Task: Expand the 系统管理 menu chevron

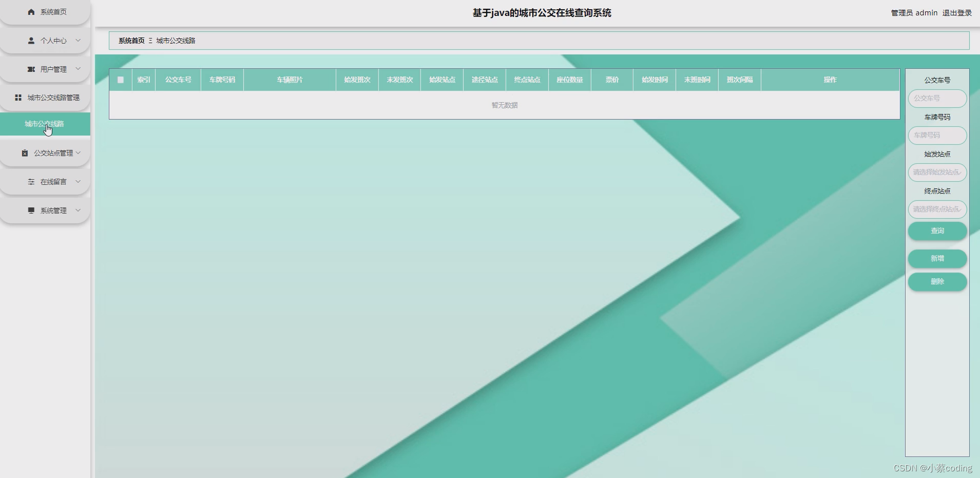Action: pos(78,210)
